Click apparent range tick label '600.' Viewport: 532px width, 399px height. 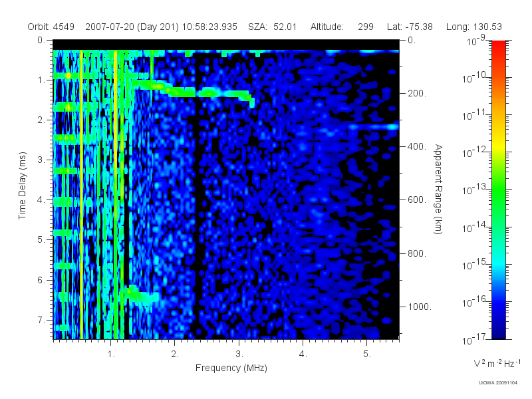point(416,200)
